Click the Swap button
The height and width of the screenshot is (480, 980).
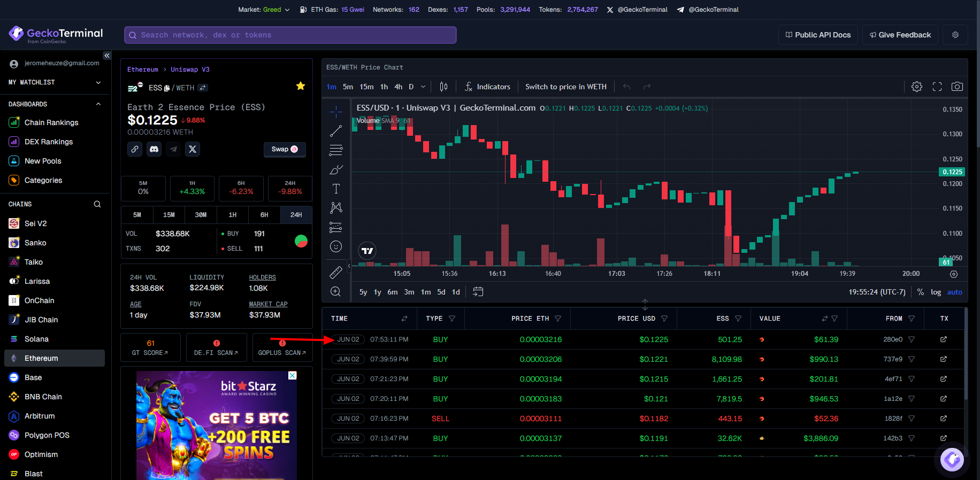285,149
